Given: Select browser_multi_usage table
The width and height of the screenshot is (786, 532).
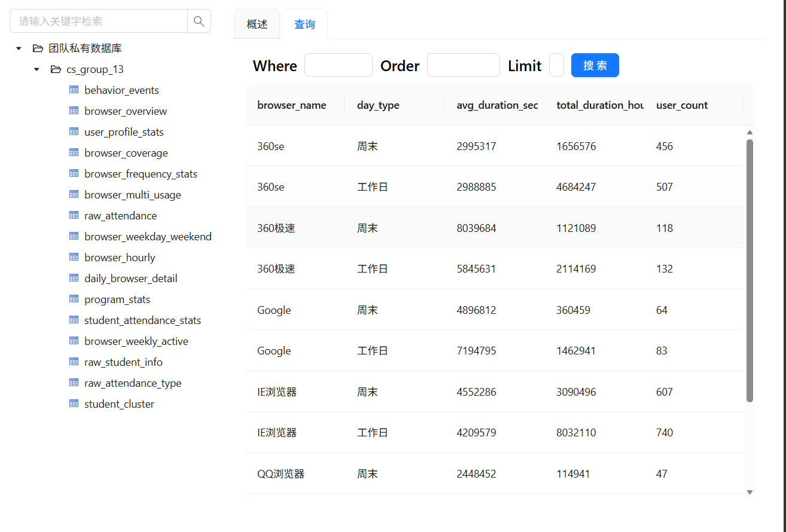Looking at the screenshot, I should [x=133, y=195].
